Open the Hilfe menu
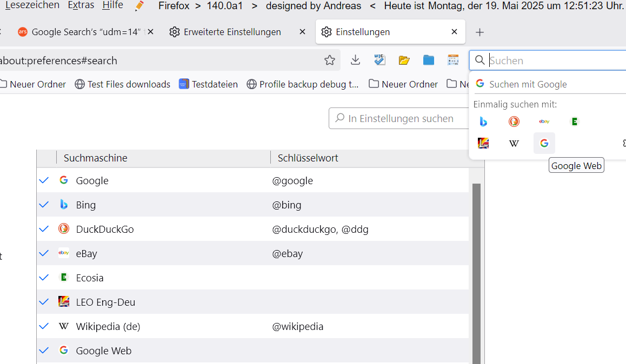The width and height of the screenshot is (626, 364). (112, 5)
